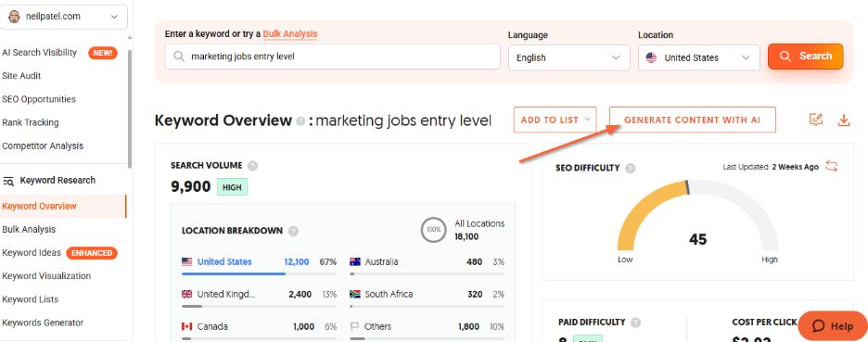Open Keyword Lists page
The height and width of the screenshot is (342, 868).
coord(31,298)
